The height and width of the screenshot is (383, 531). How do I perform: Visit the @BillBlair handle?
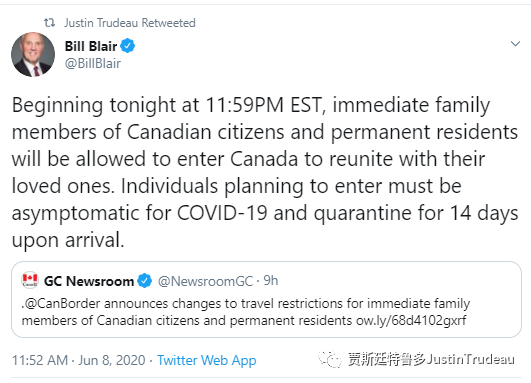[92, 63]
